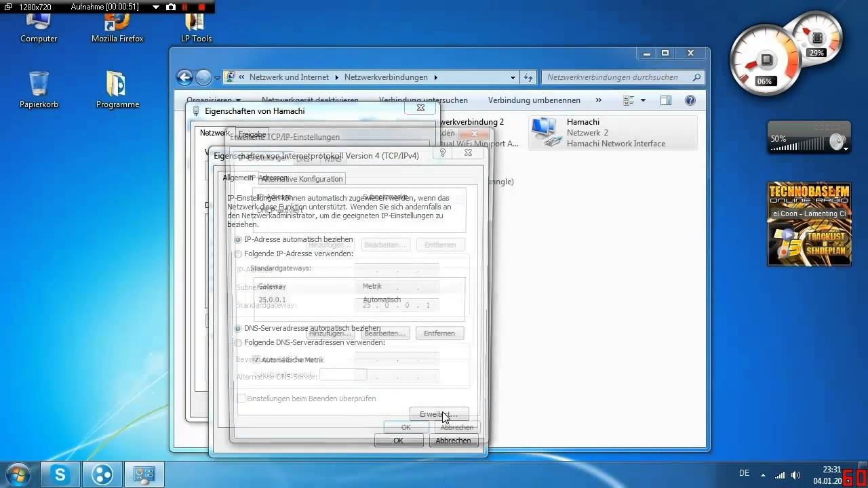868x488 pixels.
Task: Expand the arrow after Netzwerk und Internet
Action: pyautogui.click(x=336, y=77)
